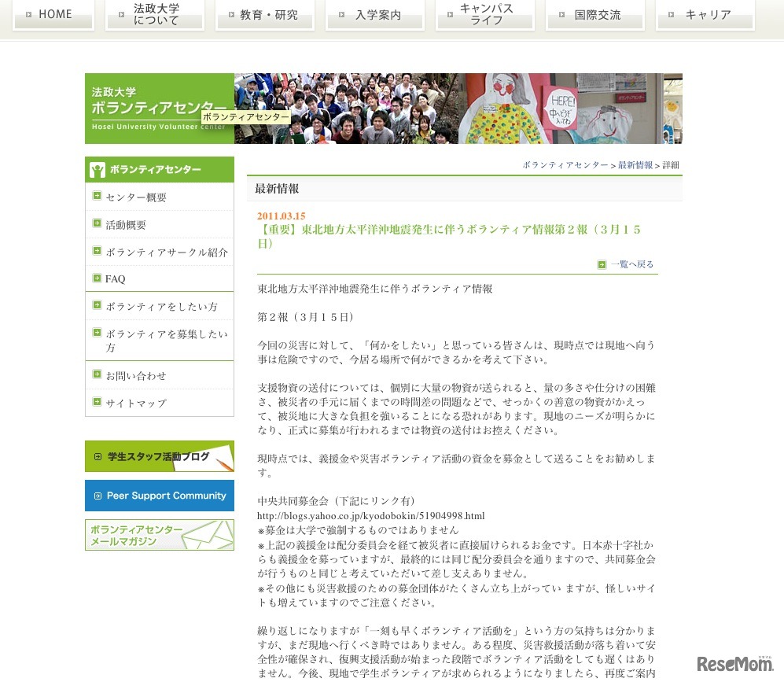Click the green arrow icon beside FAQ
Image resolution: width=784 pixels, height=682 pixels.
point(97,278)
